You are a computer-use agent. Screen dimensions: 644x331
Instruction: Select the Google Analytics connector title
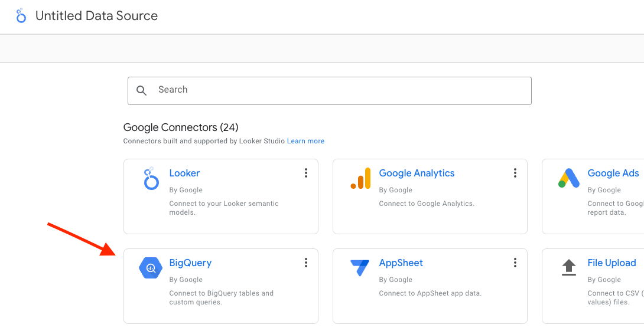[x=417, y=173]
